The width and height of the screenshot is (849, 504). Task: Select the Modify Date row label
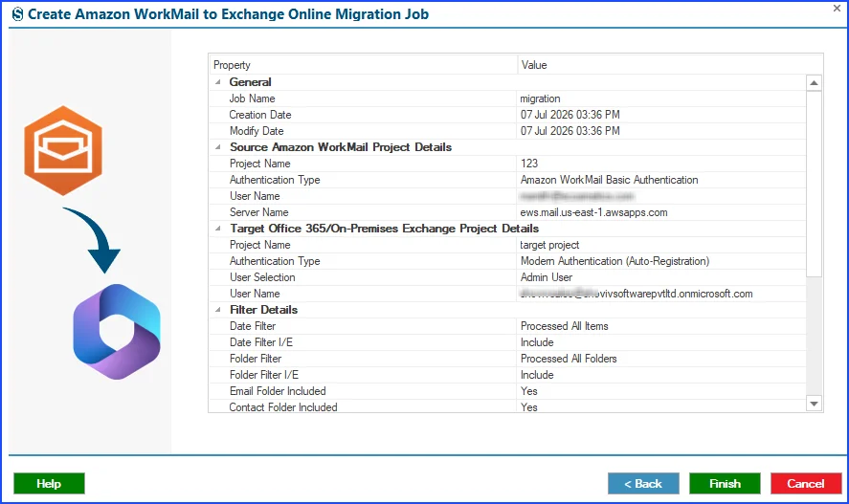click(x=257, y=131)
